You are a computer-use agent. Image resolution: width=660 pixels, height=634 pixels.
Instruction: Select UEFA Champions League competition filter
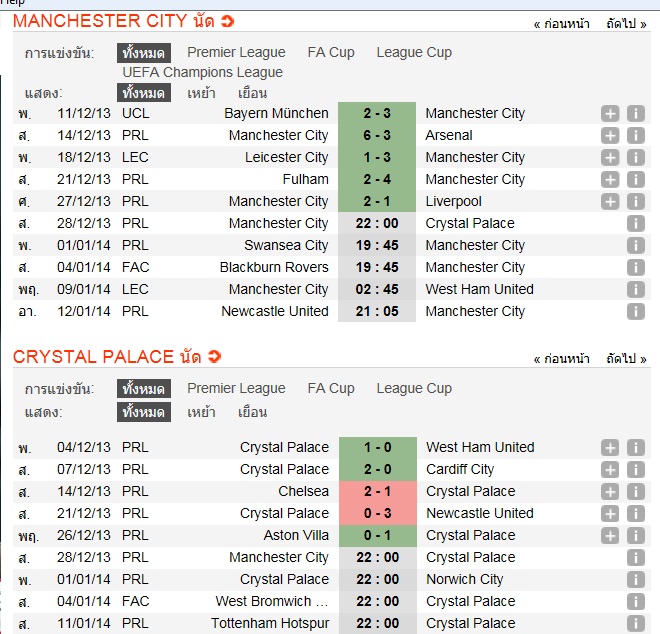point(202,72)
